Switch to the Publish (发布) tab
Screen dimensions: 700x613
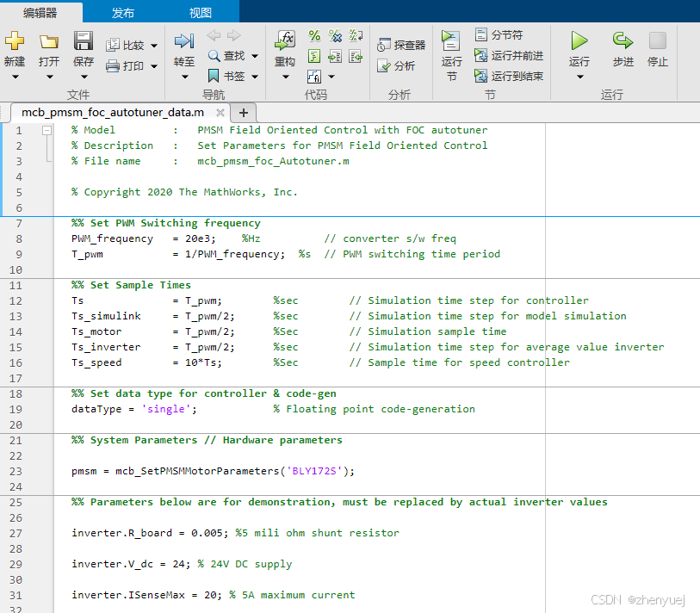pyautogui.click(x=123, y=13)
